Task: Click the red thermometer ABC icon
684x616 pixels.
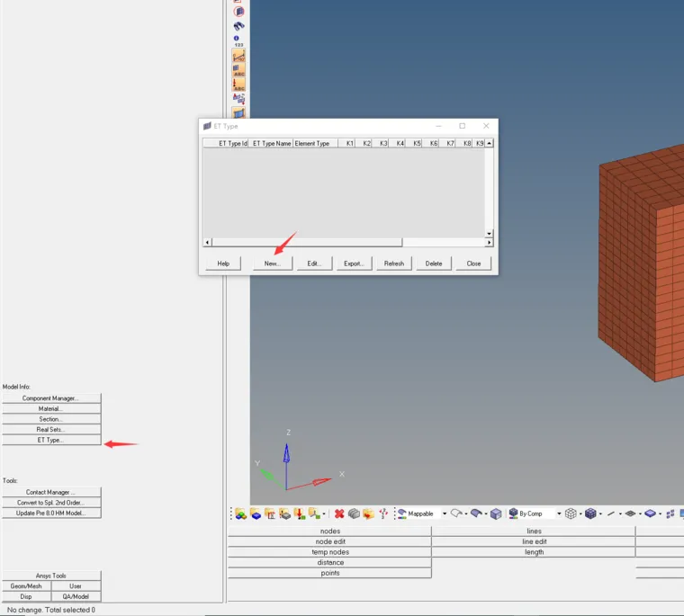Action: 238,85
